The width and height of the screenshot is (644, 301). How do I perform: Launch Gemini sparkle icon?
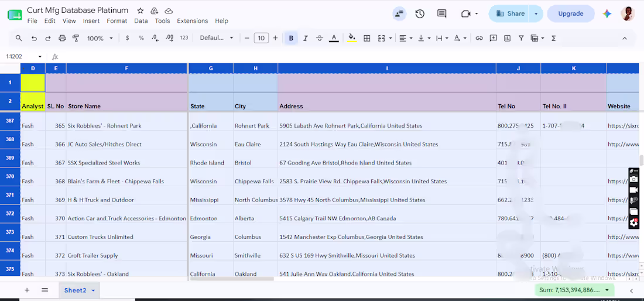coord(607,13)
